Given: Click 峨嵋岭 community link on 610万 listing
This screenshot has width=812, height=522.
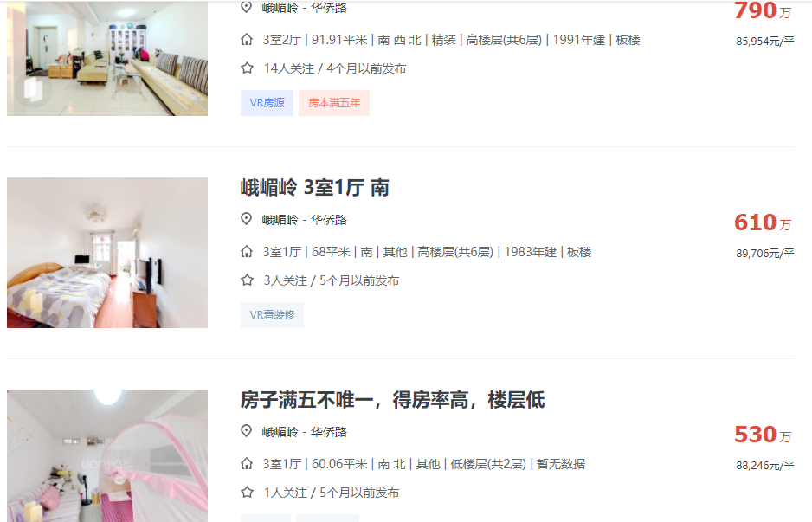Looking at the screenshot, I should [x=280, y=220].
